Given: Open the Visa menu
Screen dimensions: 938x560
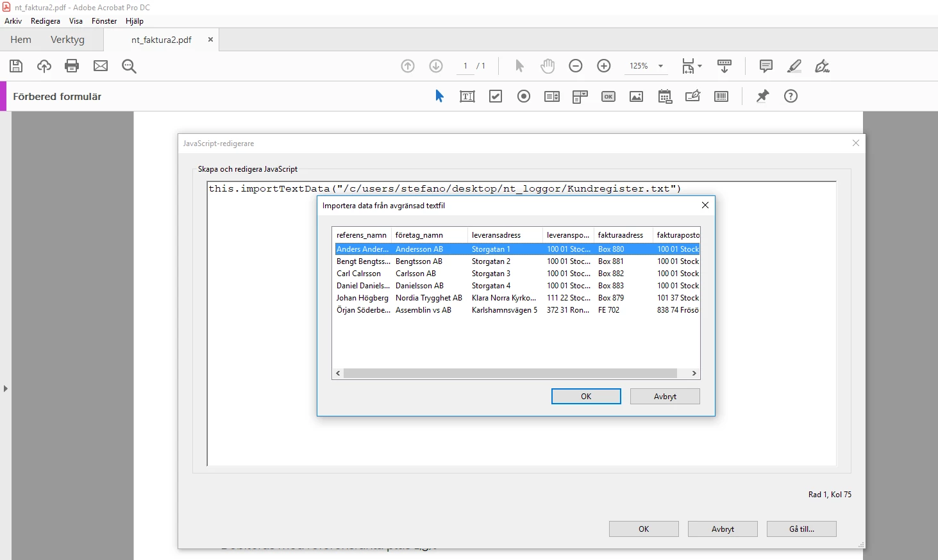Looking at the screenshot, I should point(76,21).
